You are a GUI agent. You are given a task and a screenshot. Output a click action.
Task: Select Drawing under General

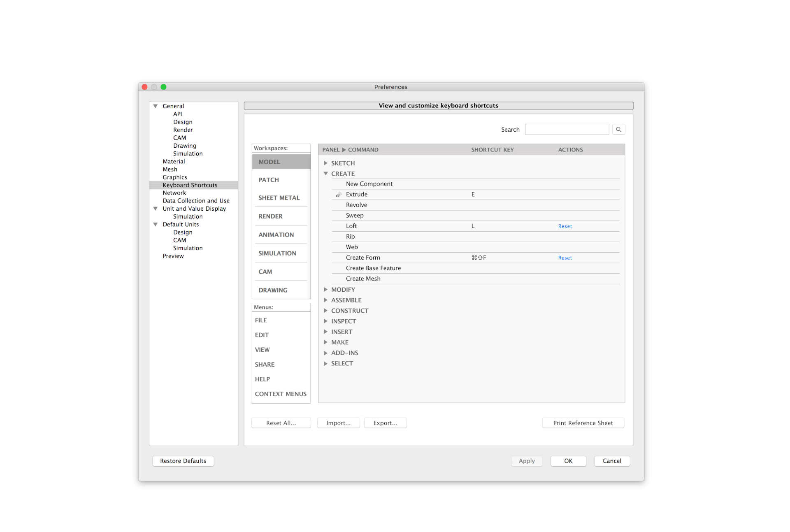(185, 146)
